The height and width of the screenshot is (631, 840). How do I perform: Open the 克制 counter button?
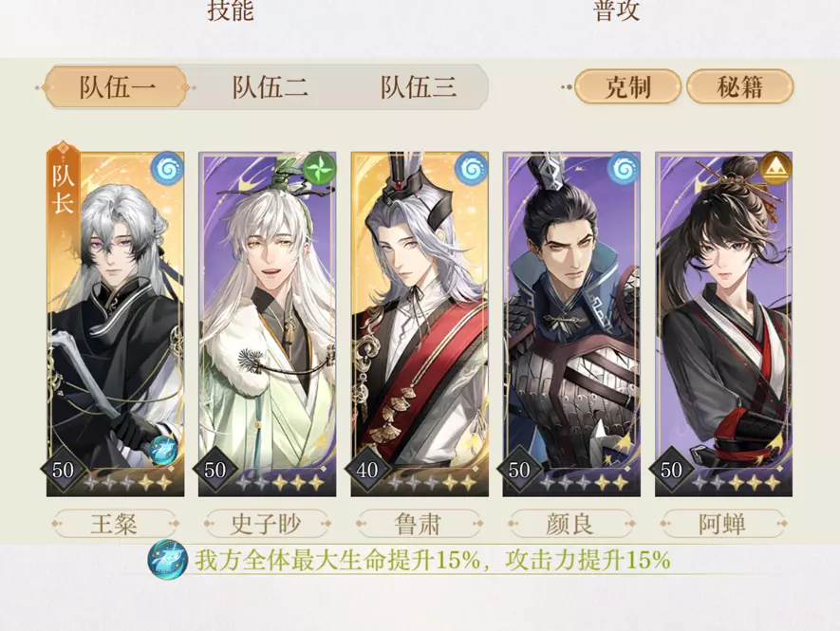(627, 86)
